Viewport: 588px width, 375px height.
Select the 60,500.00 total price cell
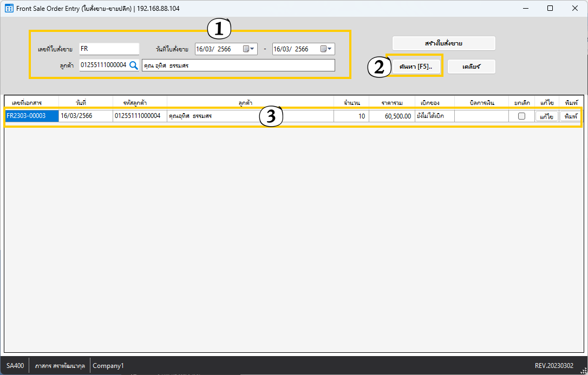[x=391, y=116]
